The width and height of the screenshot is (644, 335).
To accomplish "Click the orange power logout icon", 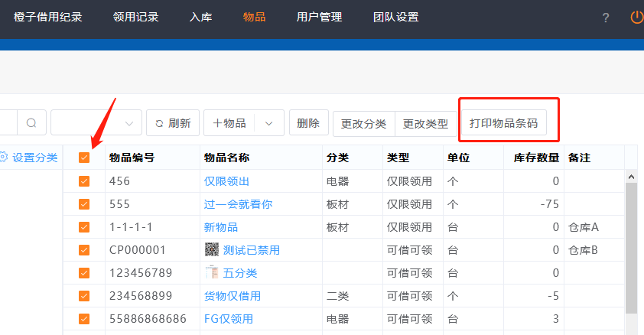I will pyautogui.click(x=636, y=17).
